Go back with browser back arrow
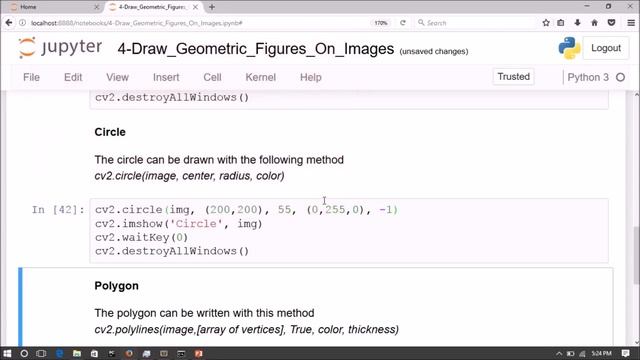 [9, 23]
